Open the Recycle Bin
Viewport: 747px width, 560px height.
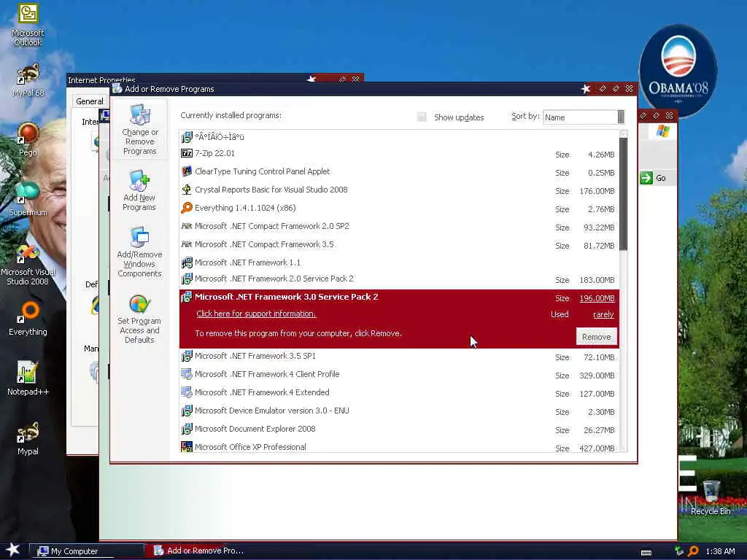click(711, 497)
